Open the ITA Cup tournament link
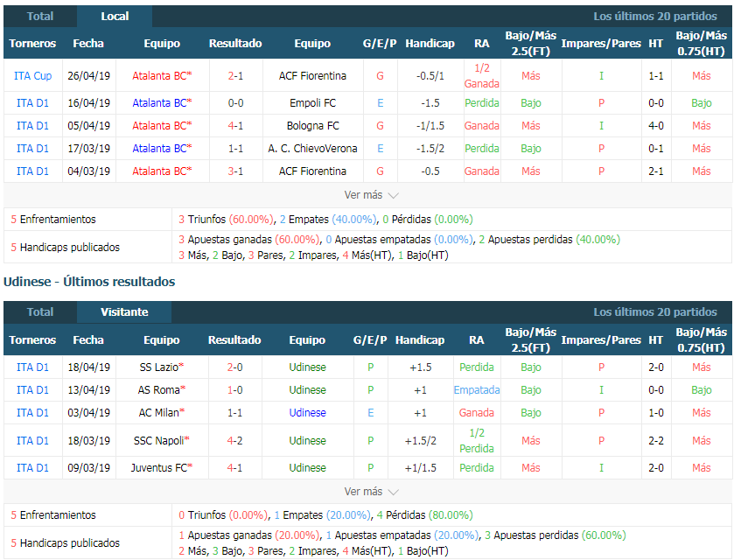 click(x=32, y=76)
